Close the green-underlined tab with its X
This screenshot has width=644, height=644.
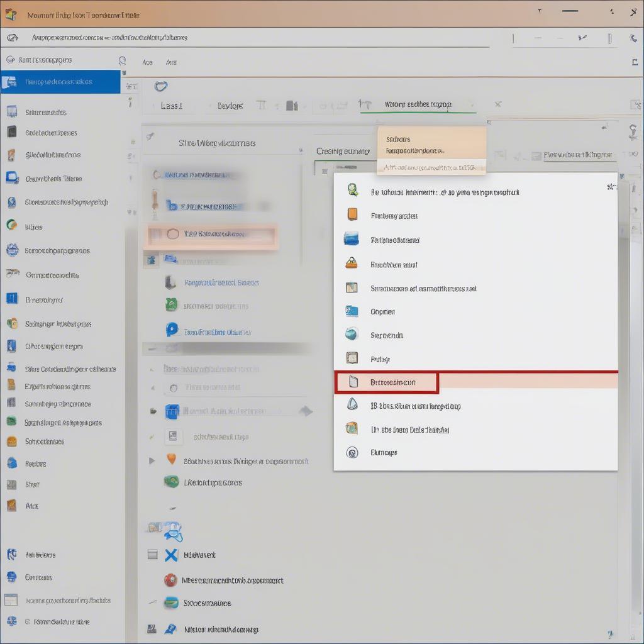click(x=498, y=104)
